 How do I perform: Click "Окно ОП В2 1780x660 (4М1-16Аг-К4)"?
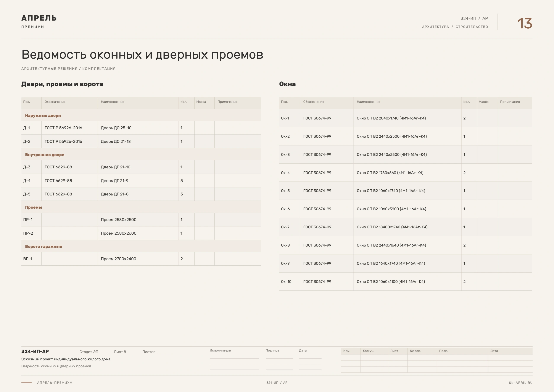tap(390, 173)
